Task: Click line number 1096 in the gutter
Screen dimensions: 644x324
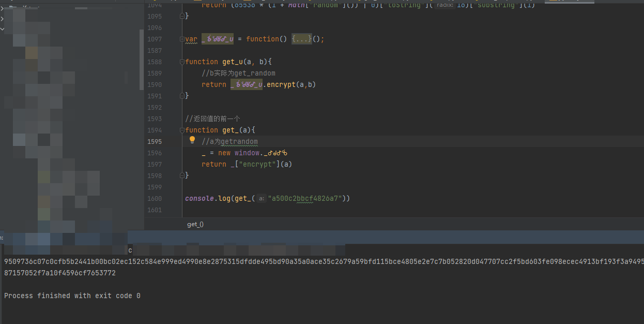Action: pyautogui.click(x=155, y=27)
